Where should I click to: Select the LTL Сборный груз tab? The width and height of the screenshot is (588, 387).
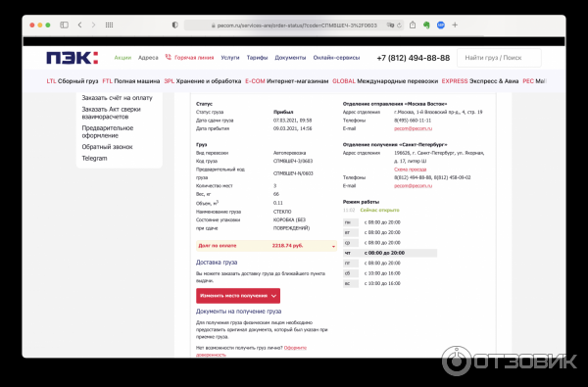[x=73, y=81]
